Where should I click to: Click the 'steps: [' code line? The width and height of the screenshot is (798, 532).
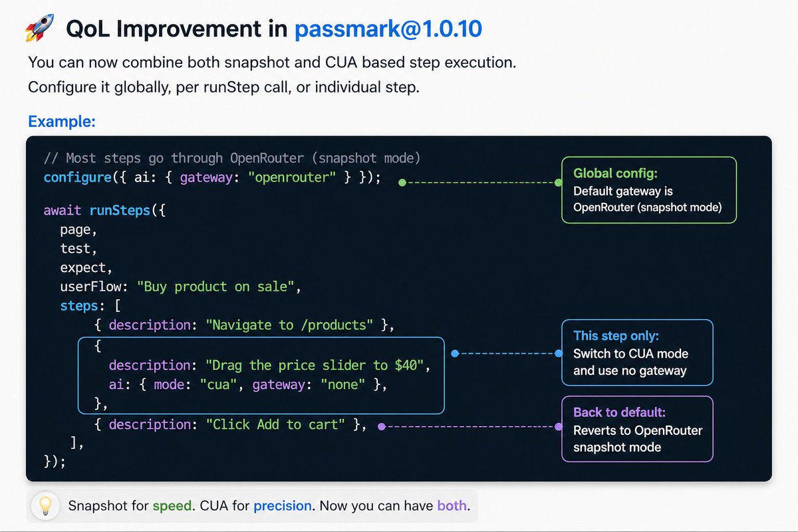90,307
